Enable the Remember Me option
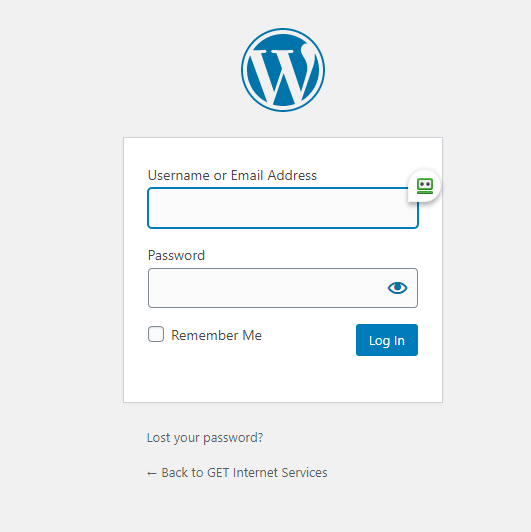Image resolution: width=531 pixels, height=532 pixels. pyautogui.click(x=156, y=334)
